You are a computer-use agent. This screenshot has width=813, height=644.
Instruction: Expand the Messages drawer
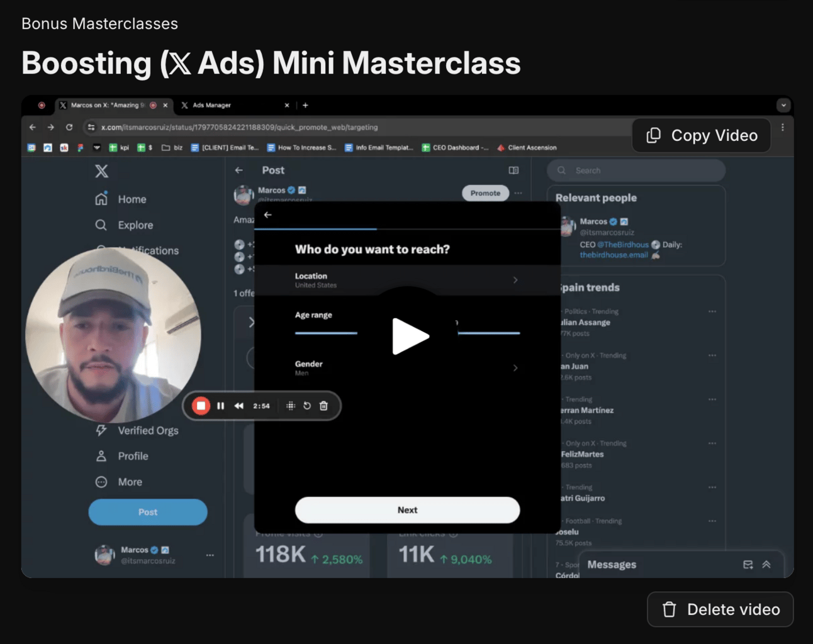[766, 565]
